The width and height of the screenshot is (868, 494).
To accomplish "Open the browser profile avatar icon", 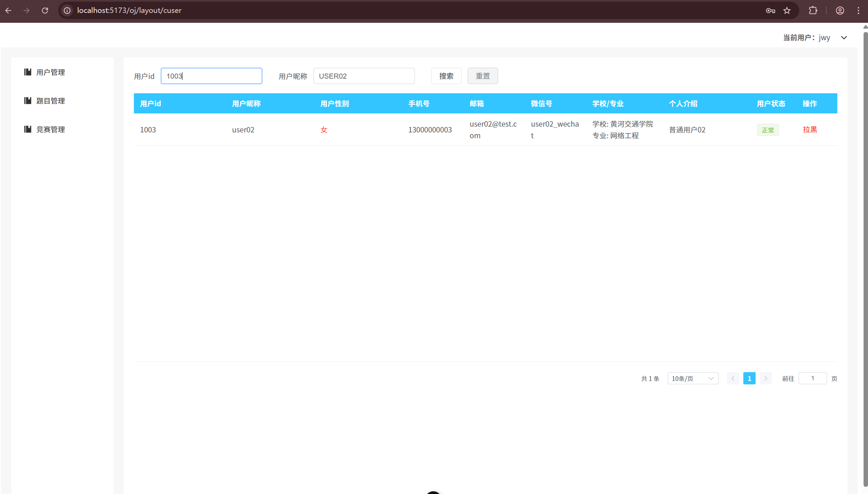I will tap(840, 11).
